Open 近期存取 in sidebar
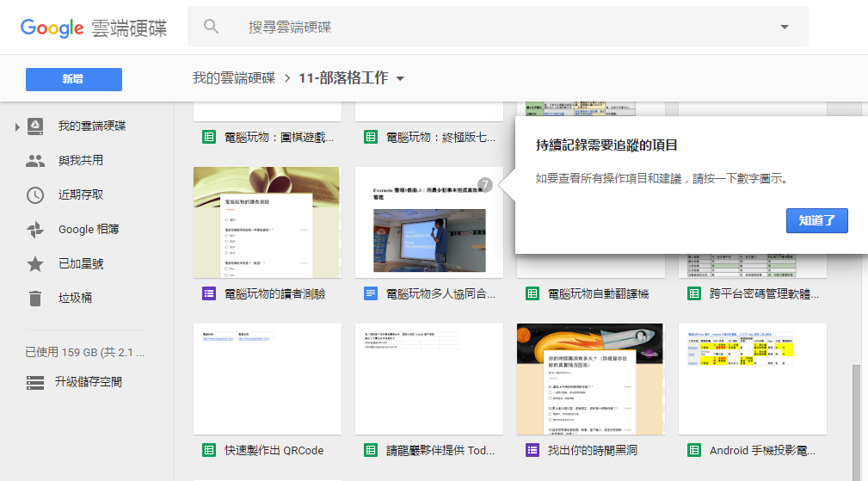 (81, 194)
